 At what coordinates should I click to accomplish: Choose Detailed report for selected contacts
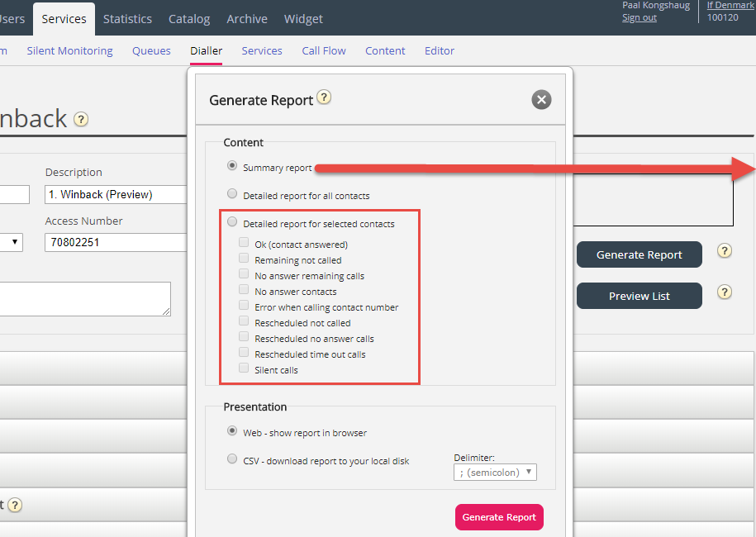[x=232, y=222]
